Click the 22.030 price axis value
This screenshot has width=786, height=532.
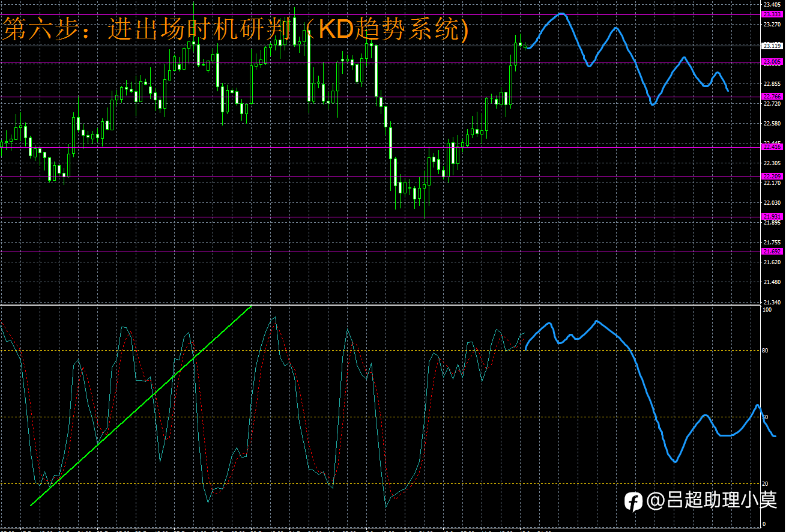772,203
